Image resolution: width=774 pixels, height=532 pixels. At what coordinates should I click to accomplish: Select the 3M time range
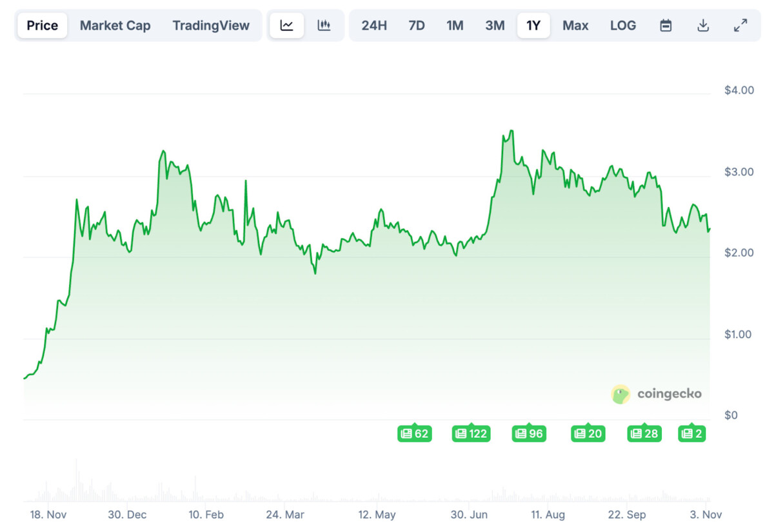tap(495, 26)
